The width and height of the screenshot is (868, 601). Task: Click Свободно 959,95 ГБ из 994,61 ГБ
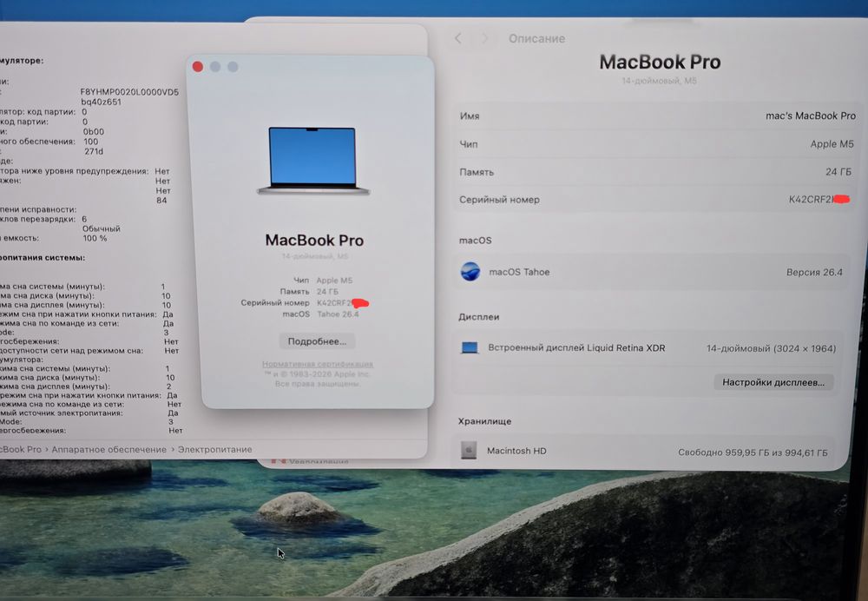pos(753,452)
